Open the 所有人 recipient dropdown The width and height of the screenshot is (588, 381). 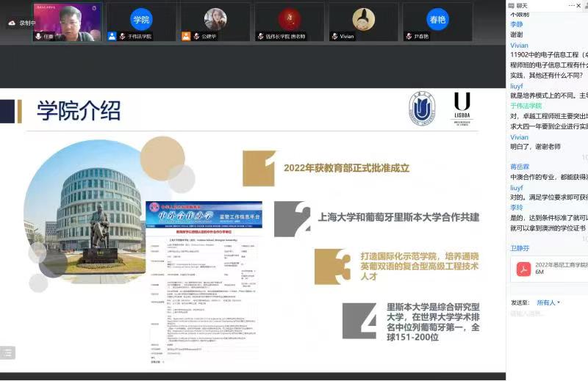548,302
